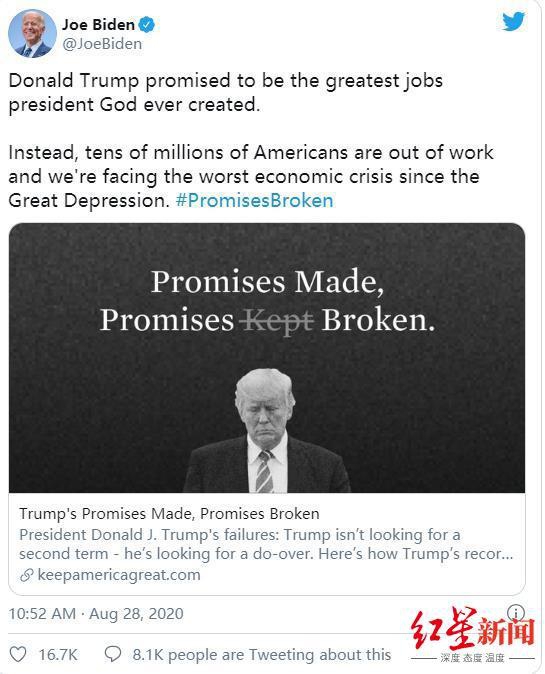Click the tweet text about Donald Trump's promise
Image resolution: width=545 pixels, height=674 pixels.
click(x=226, y=92)
